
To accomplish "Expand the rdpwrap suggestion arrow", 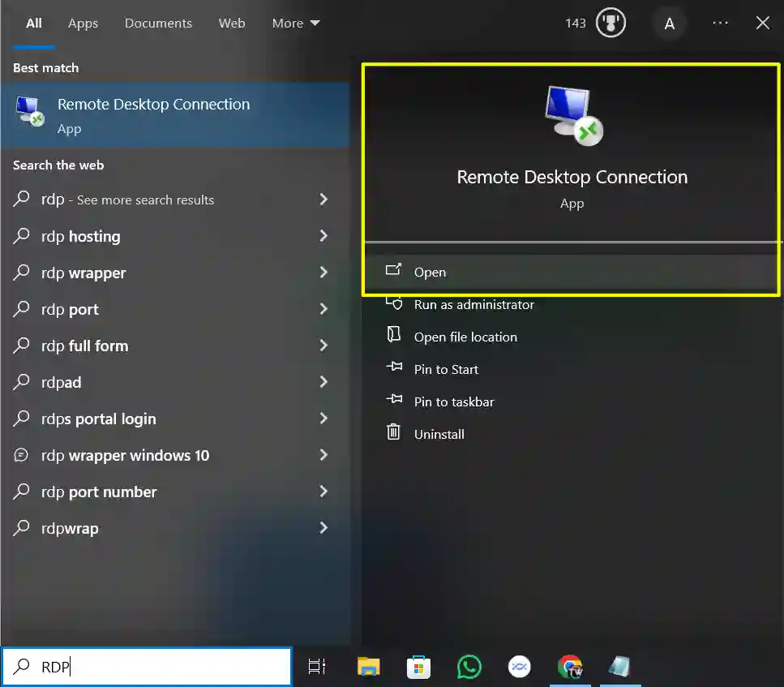I will 323,528.
